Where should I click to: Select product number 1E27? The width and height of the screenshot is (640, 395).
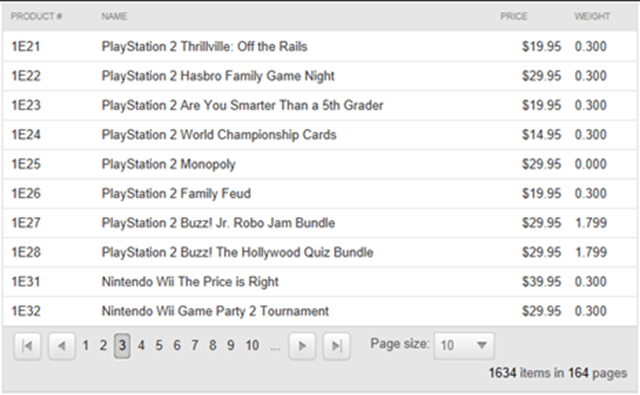pos(26,223)
